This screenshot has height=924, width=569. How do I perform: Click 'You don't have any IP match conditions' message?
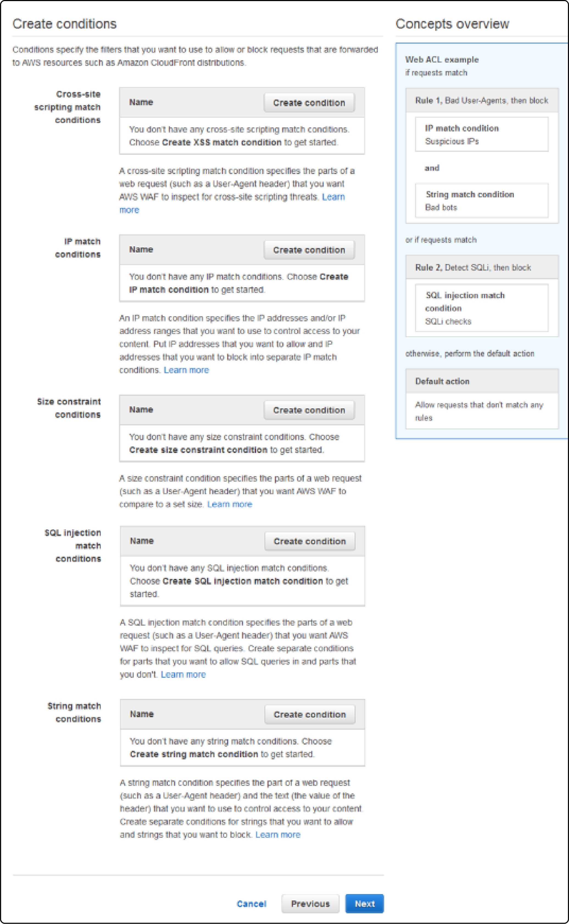pyautogui.click(x=239, y=283)
